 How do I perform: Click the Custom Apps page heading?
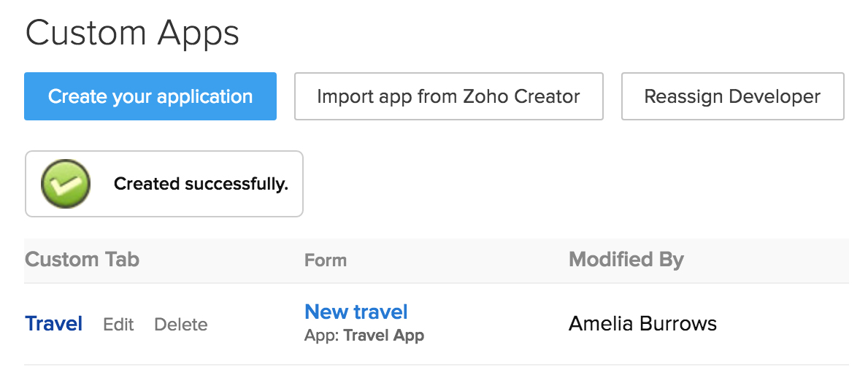click(x=132, y=34)
